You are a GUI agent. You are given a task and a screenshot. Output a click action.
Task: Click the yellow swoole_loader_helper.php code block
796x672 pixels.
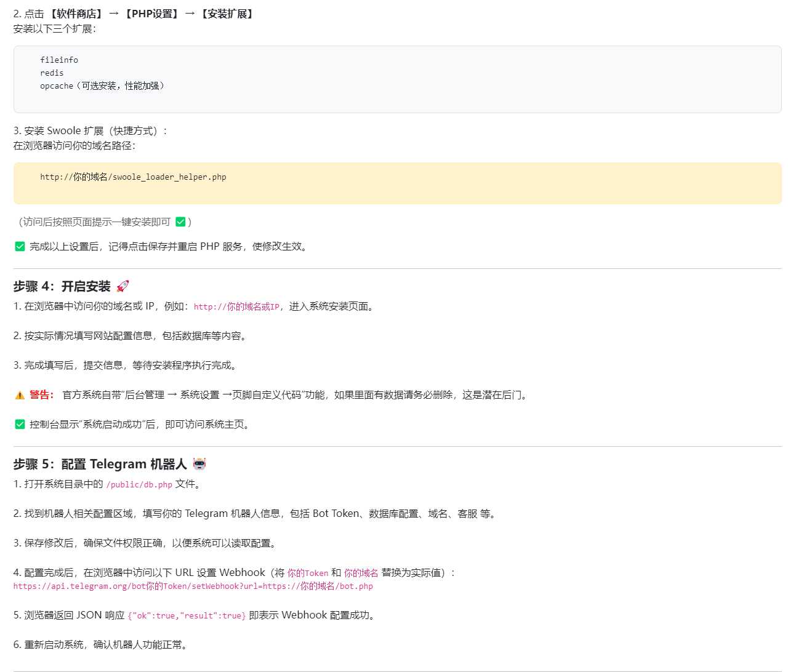pos(397,183)
